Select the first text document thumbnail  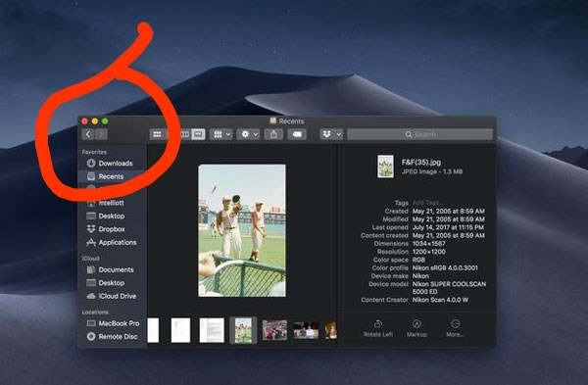(x=180, y=330)
